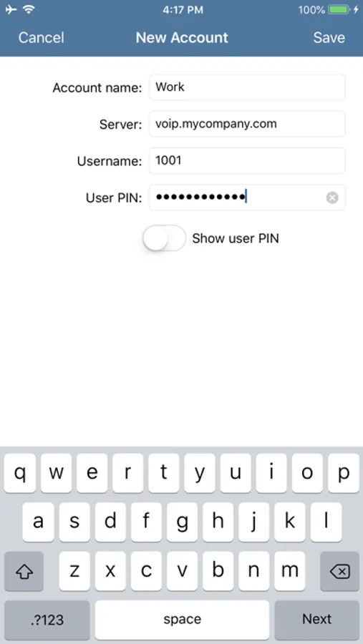Edit the Server field voip.mycompany.com
This screenshot has height=644, width=363.
tap(247, 124)
